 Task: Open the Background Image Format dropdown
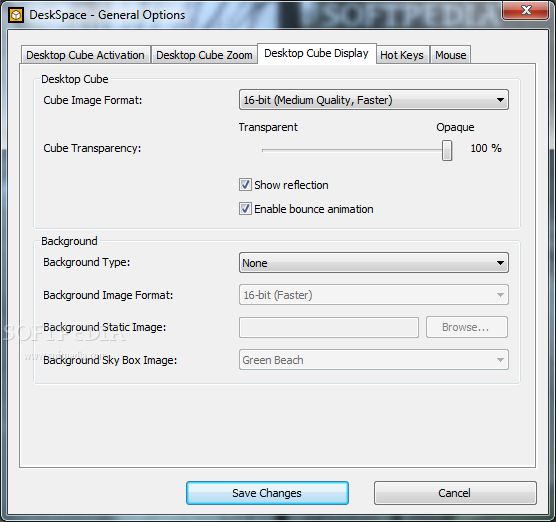point(374,295)
